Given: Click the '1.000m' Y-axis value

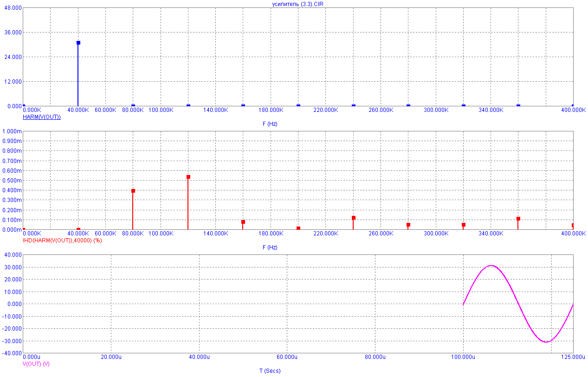Looking at the screenshot, I should coord(12,131).
